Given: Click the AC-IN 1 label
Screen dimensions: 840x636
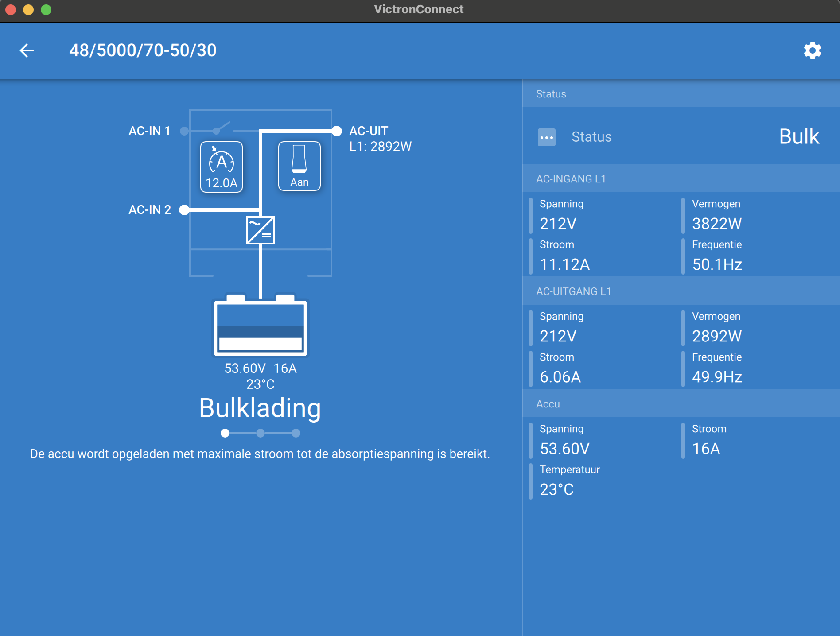Looking at the screenshot, I should pyautogui.click(x=149, y=131).
